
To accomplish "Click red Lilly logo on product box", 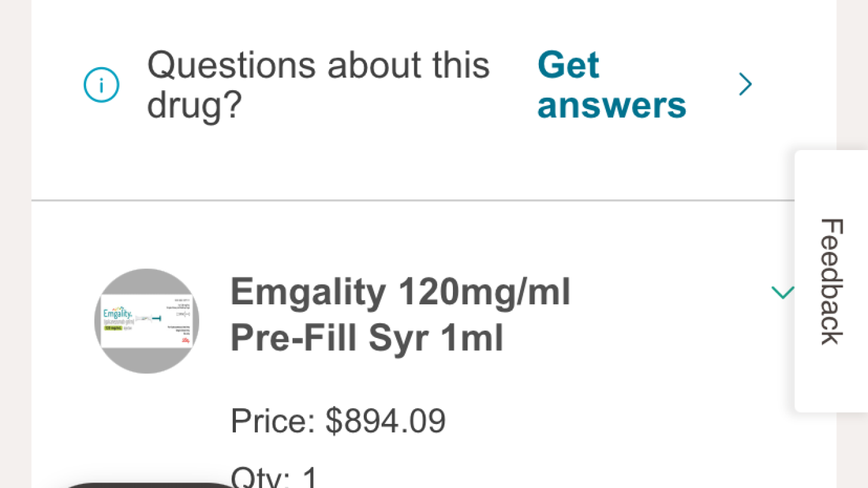I will pyautogui.click(x=185, y=342).
